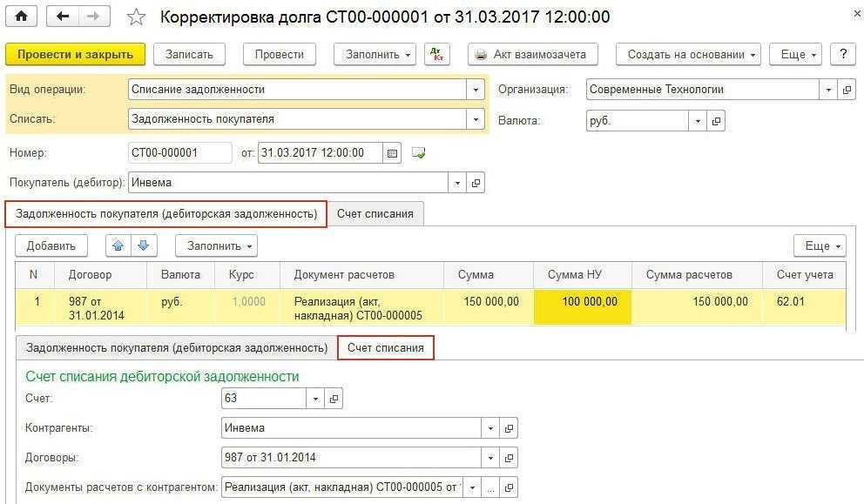Click Провести button
The width and height of the screenshot is (864, 504).
point(280,55)
